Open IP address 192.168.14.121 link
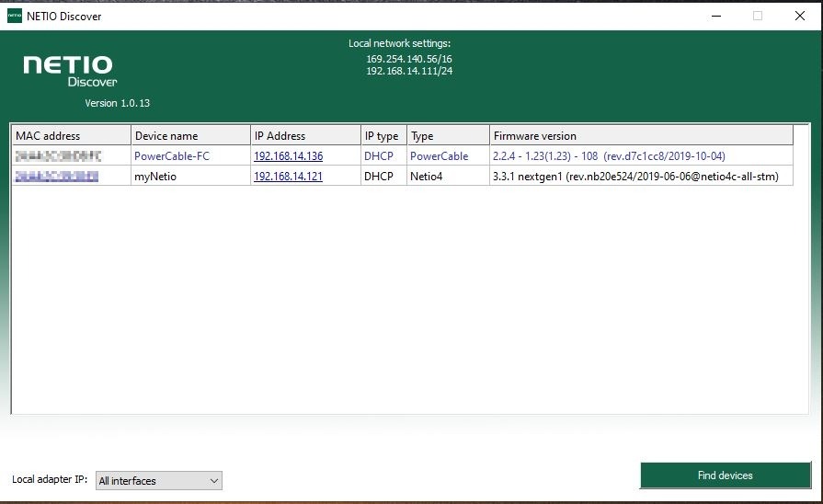The image size is (823, 504). click(288, 177)
